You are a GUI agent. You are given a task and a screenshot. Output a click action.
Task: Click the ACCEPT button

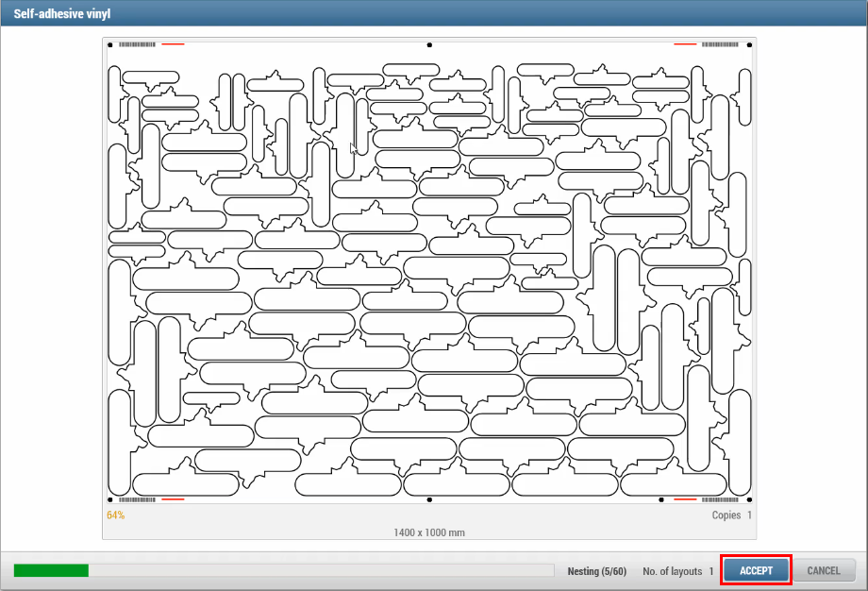[756, 570]
